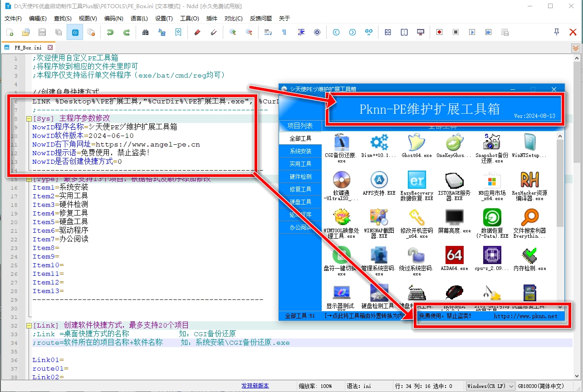The width and height of the screenshot is (583, 392).
Task: Expand the orange double-chevron tab list button
Action: click(x=575, y=48)
